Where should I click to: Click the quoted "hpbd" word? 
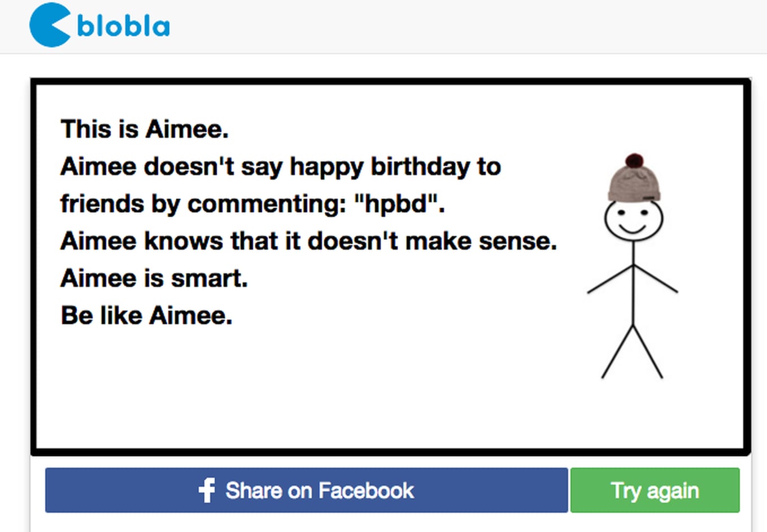pyautogui.click(x=396, y=204)
